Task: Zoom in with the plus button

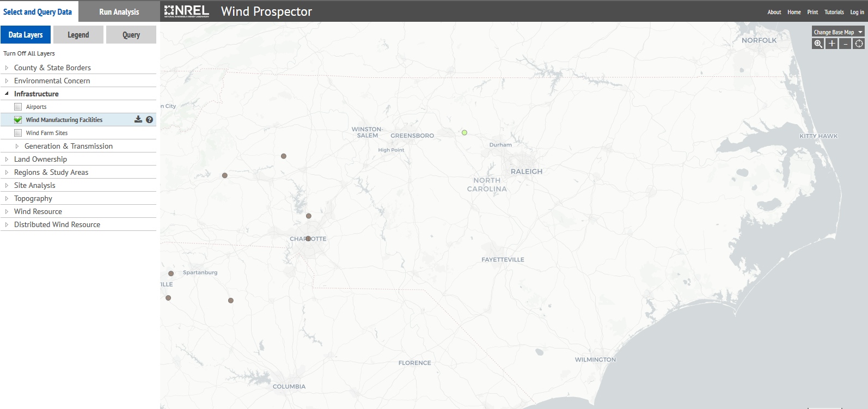Action: coord(832,44)
